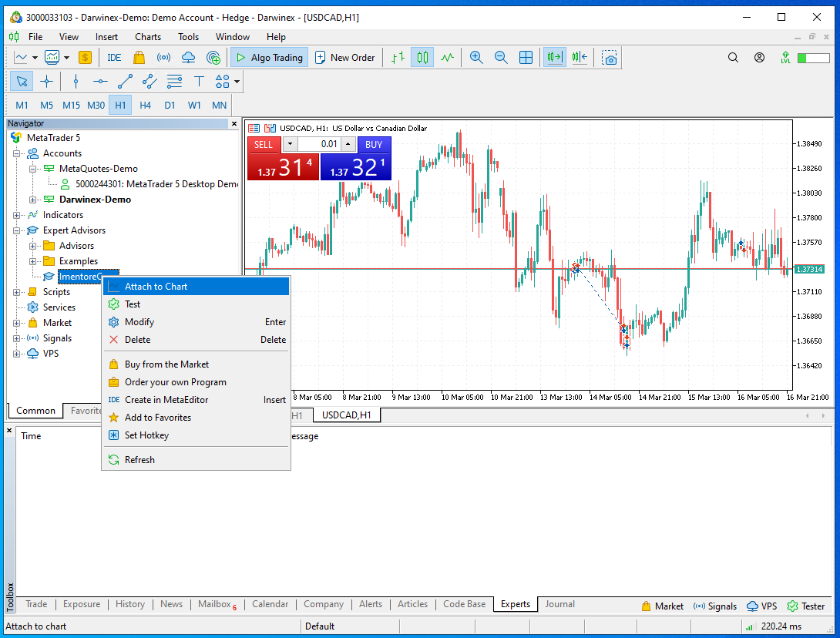Click the connection status 220.24 ms
Viewport: 840px width, 638px height.
pos(774,626)
